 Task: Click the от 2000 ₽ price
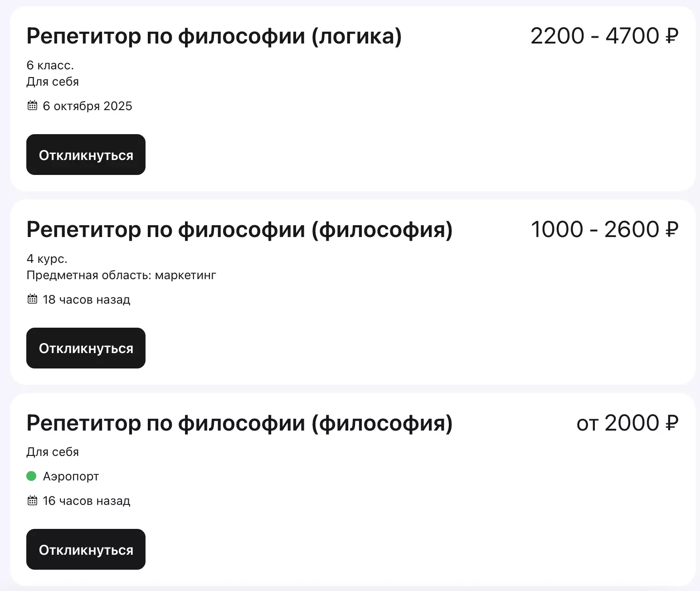pyautogui.click(x=627, y=423)
